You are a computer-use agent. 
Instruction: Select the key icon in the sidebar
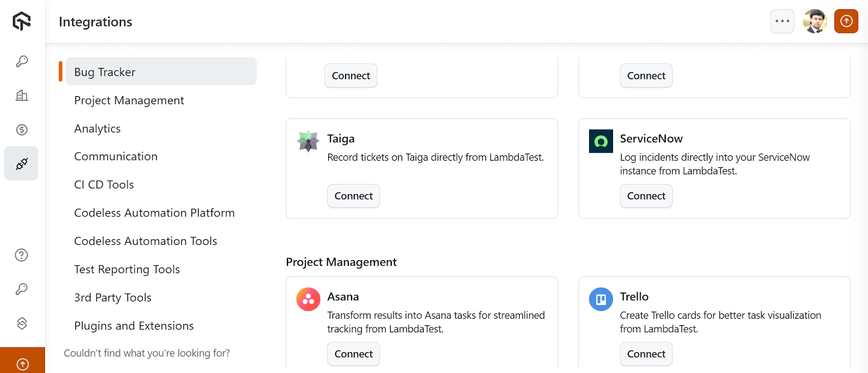(21, 61)
